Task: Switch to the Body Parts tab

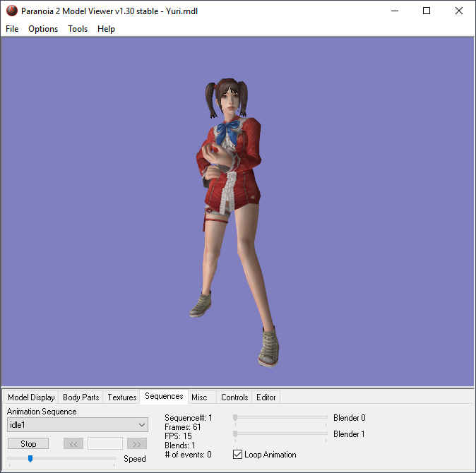Action: (x=81, y=397)
